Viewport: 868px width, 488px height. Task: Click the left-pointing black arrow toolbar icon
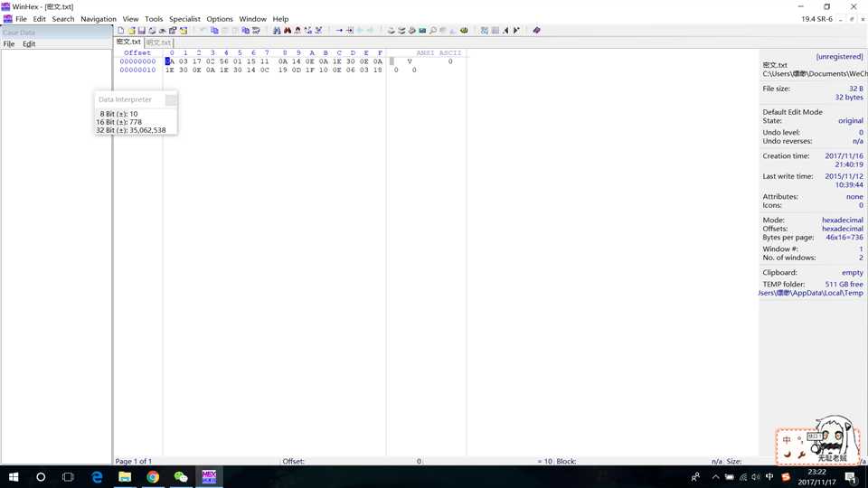(505, 31)
